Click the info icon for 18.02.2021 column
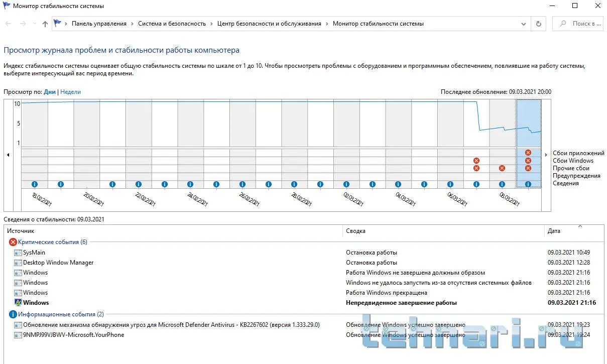This screenshot has height=364, width=607. (x=35, y=184)
